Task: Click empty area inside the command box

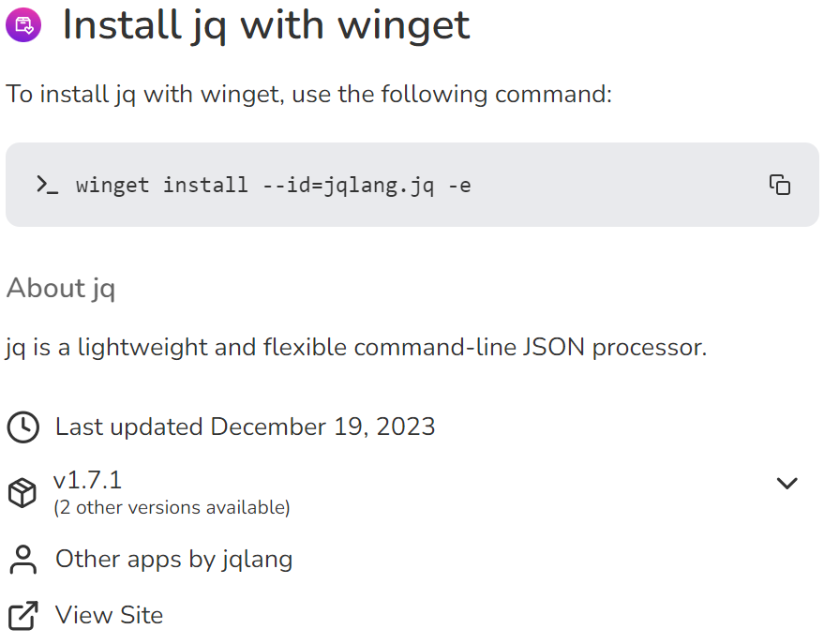Action: (619, 185)
